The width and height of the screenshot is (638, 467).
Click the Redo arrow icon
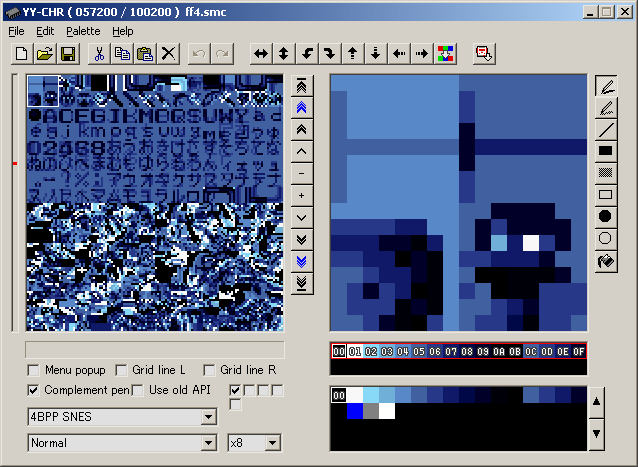coord(222,54)
